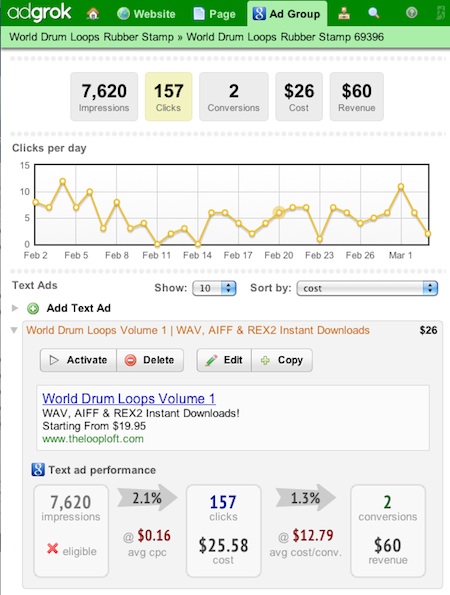The image size is (450, 595).
Task: Open the Show count dropdown
Action: (x=214, y=288)
